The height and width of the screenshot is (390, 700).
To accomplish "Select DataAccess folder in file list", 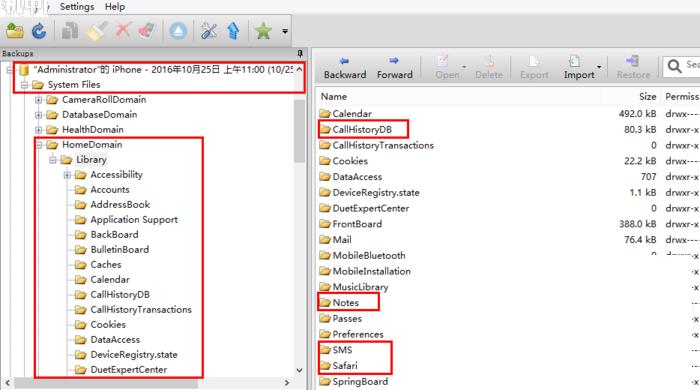I will coord(357,177).
